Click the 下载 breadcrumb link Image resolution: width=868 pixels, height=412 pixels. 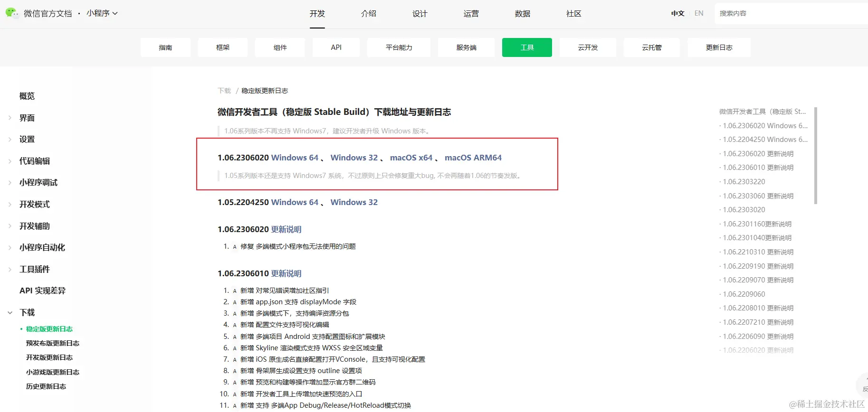pos(224,91)
